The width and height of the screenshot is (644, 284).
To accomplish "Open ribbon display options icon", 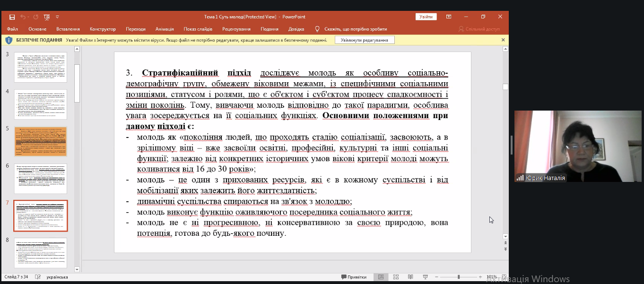I will click(x=448, y=17).
